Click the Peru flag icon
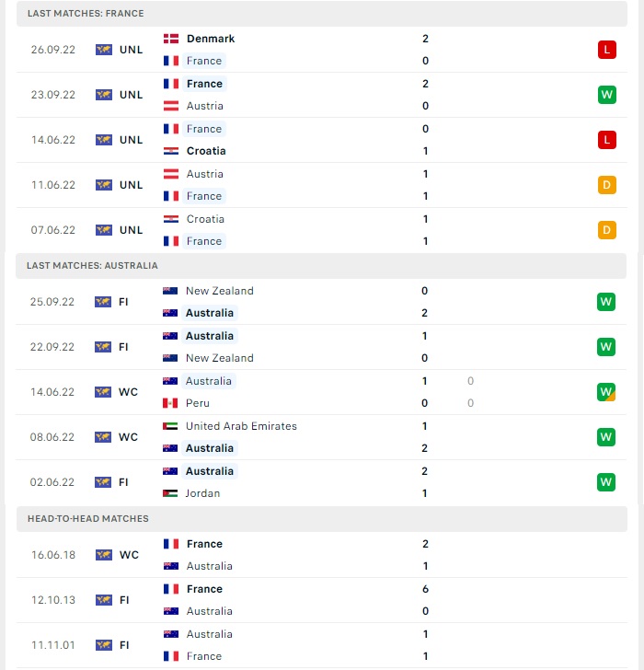 click(x=170, y=403)
